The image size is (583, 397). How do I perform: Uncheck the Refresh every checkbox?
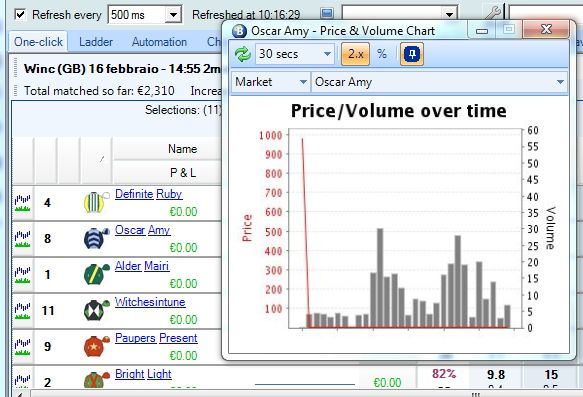[20, 15]
